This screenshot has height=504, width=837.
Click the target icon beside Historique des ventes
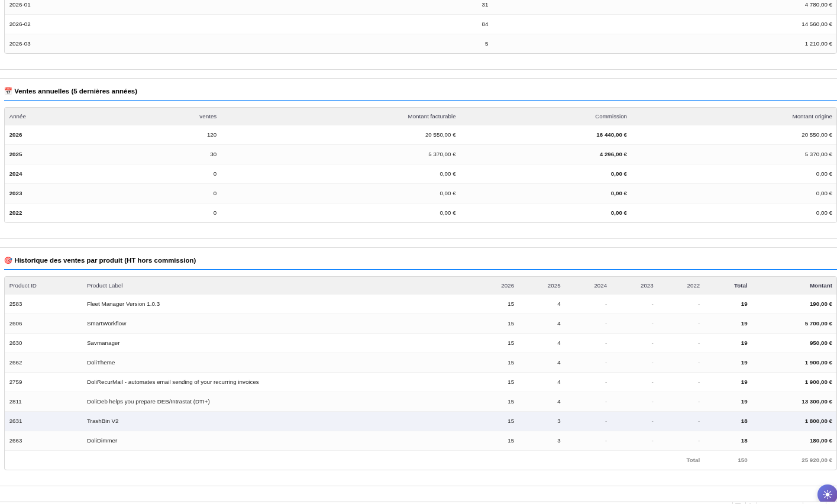click(x=8, y=260)
